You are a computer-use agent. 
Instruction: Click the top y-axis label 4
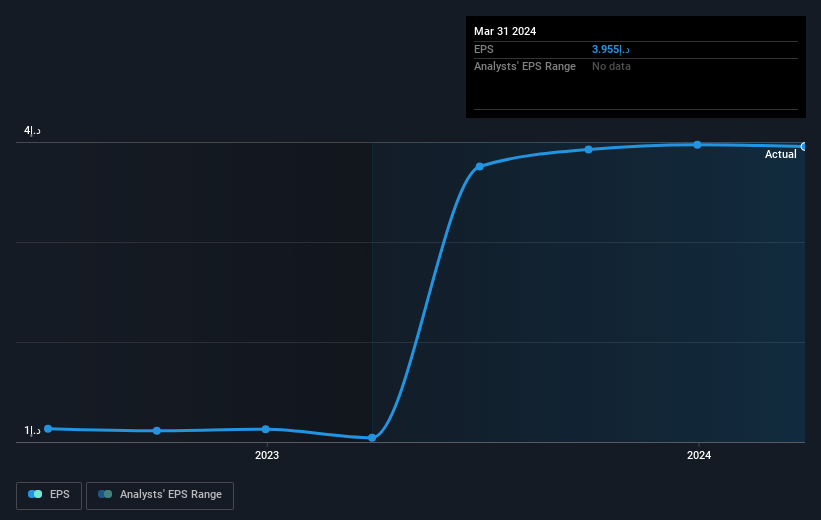tap(32, 130)
